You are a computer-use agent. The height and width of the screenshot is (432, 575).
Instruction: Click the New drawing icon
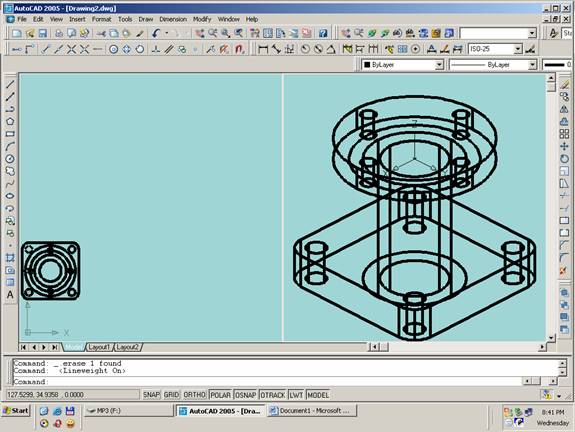17,34
